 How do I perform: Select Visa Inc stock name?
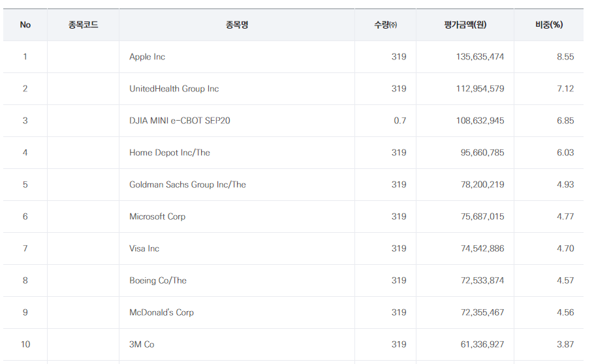(144, 249)
